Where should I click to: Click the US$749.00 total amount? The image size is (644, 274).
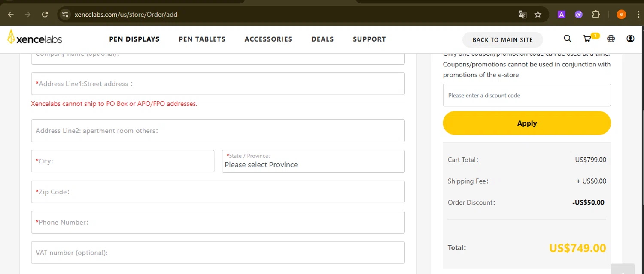(577, 248)
